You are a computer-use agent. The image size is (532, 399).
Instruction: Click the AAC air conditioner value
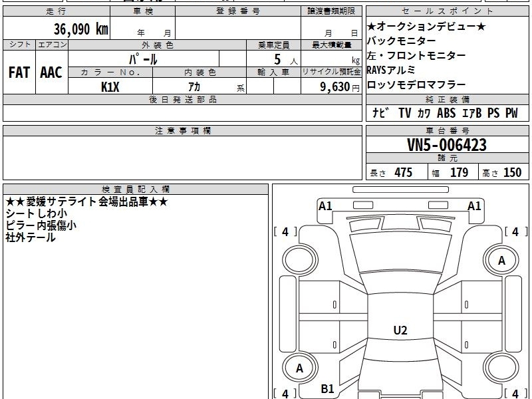tap(51, 72)
